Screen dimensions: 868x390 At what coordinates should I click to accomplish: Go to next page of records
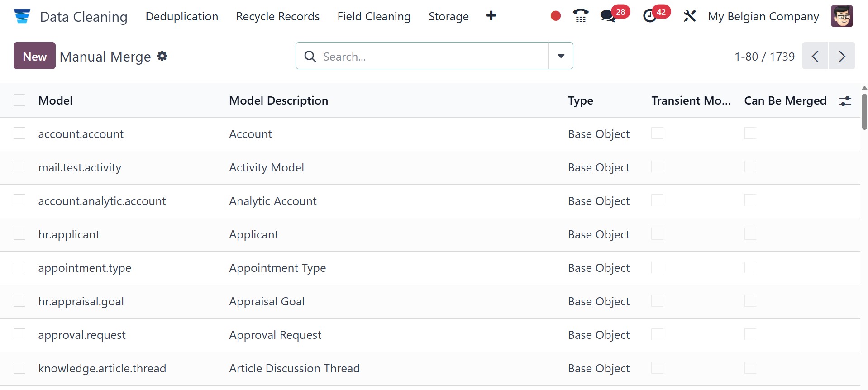[x=842, y=56]
